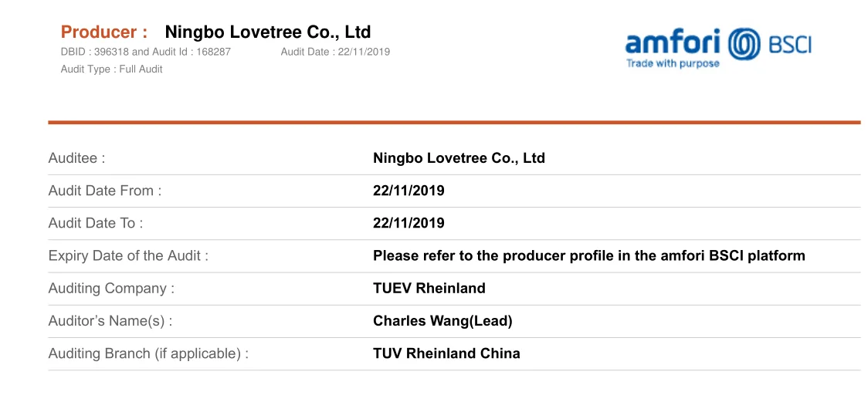Click the header Audit Date 22/11/2019 text

(x=335, y=52)
